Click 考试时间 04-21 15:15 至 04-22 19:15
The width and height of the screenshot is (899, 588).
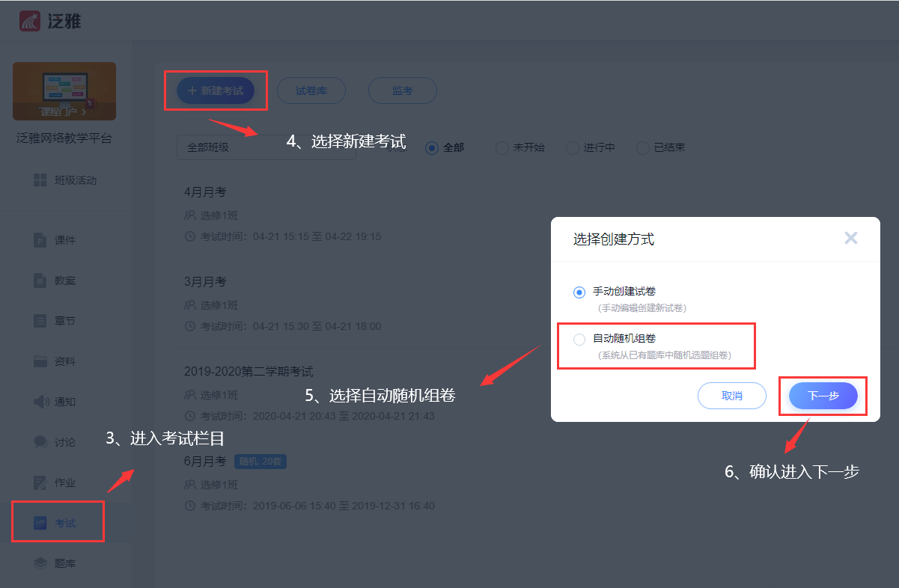point(290,236)
